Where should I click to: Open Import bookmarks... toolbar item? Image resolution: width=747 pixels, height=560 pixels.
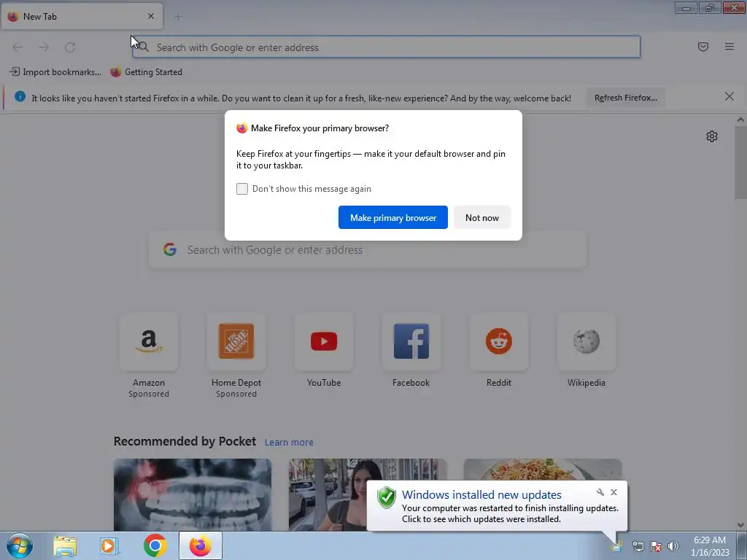(x=55, y=72)
